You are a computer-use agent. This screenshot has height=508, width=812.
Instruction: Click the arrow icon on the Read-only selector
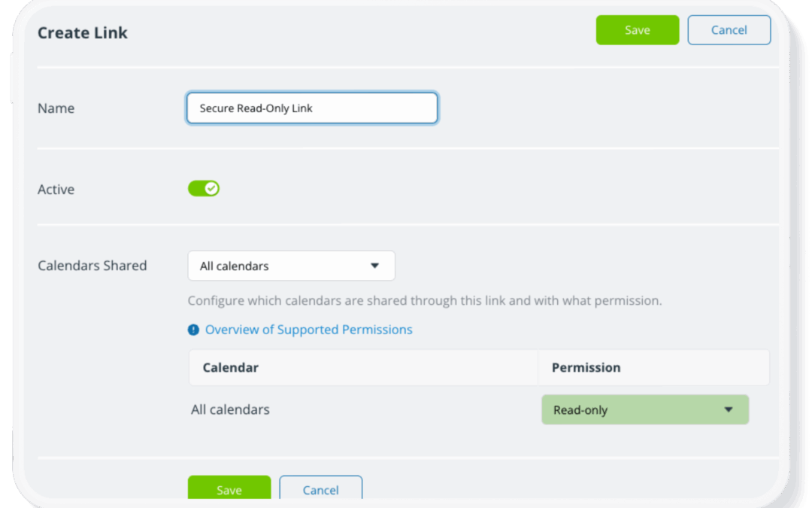tap(728, 409)
